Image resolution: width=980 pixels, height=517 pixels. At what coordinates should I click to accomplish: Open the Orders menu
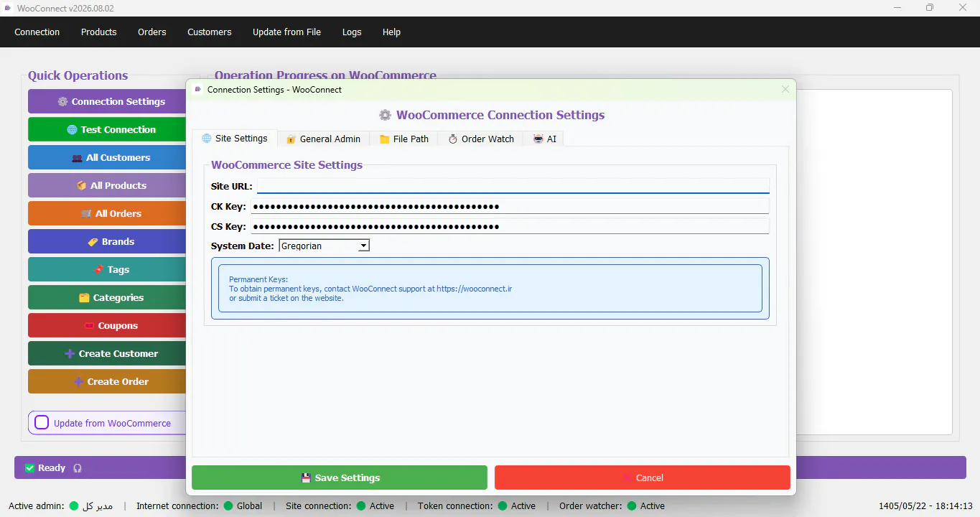(x=152, y=32)
